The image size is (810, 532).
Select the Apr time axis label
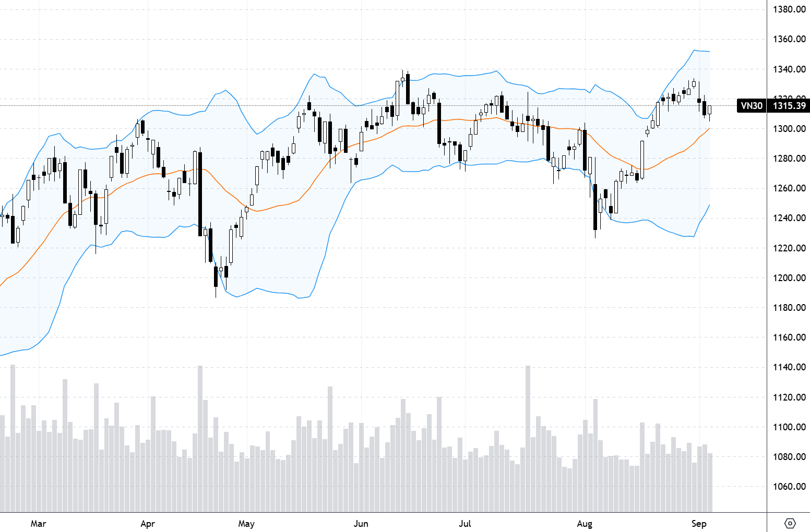coord(148,524)
